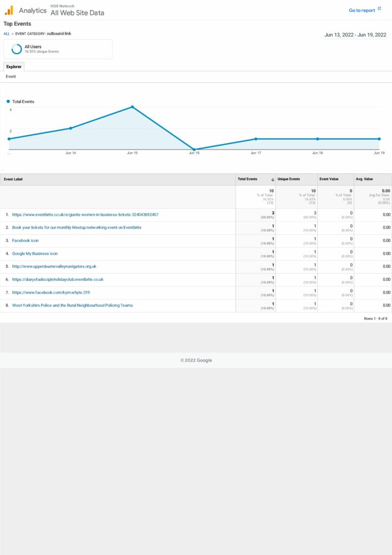
Task: Open the Google My Business icon label
Action: point(35,254)
